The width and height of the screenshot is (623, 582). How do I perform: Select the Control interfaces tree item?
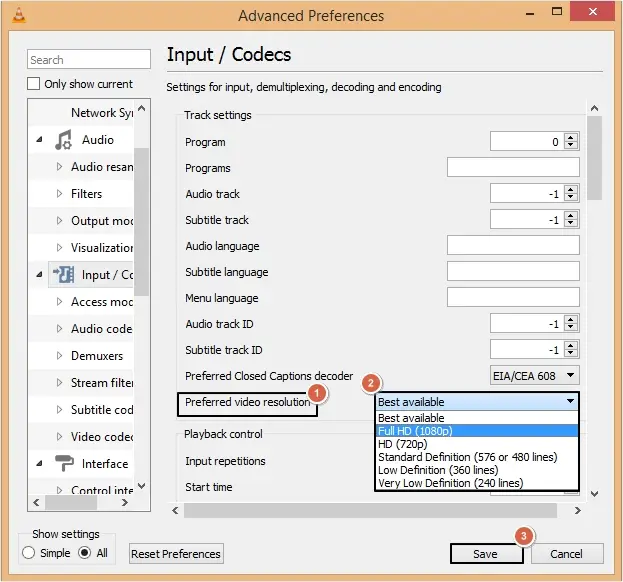coord(102,490)
